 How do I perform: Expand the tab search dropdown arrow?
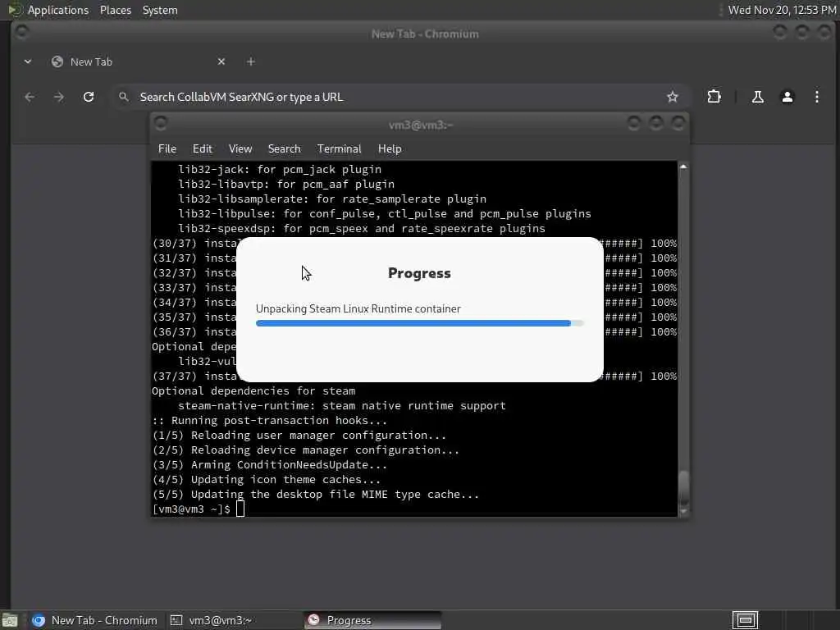coord(28,62)
